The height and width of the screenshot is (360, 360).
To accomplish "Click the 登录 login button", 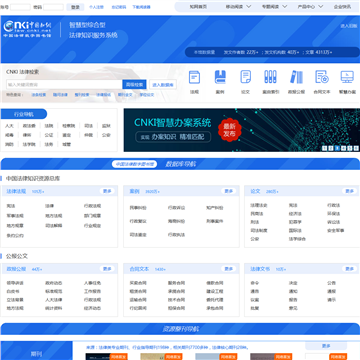I will [x=75, y=7].
